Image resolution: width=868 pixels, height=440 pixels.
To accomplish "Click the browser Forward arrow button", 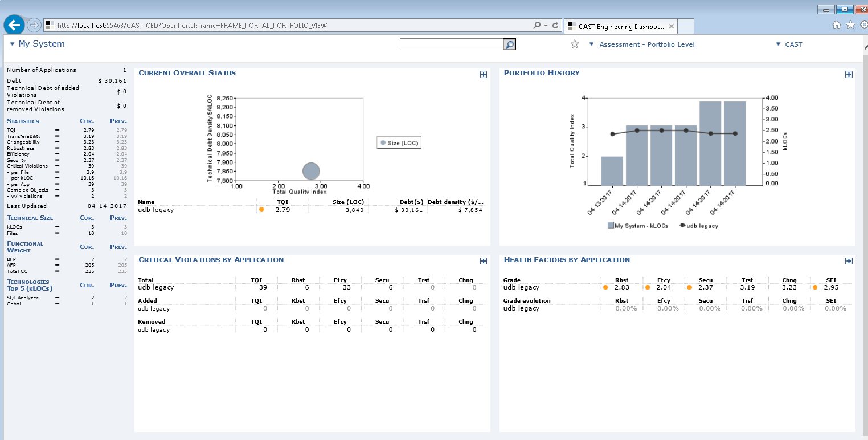I will (x=34, y=25).
